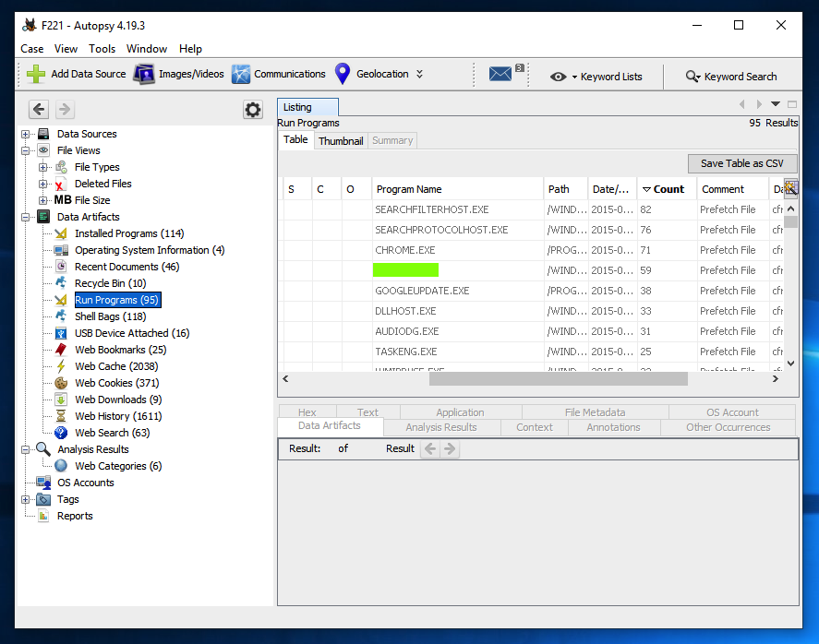The width and height of the screenshot is (819, 644).
Task: Click the Web Bookmarks red book icon
Action: 61,350
